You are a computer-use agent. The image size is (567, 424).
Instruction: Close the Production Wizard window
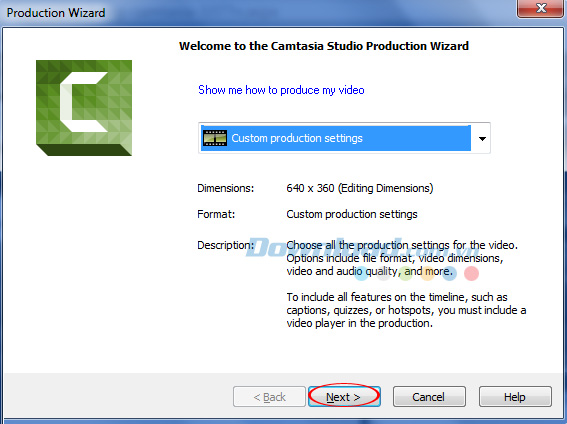540,8
